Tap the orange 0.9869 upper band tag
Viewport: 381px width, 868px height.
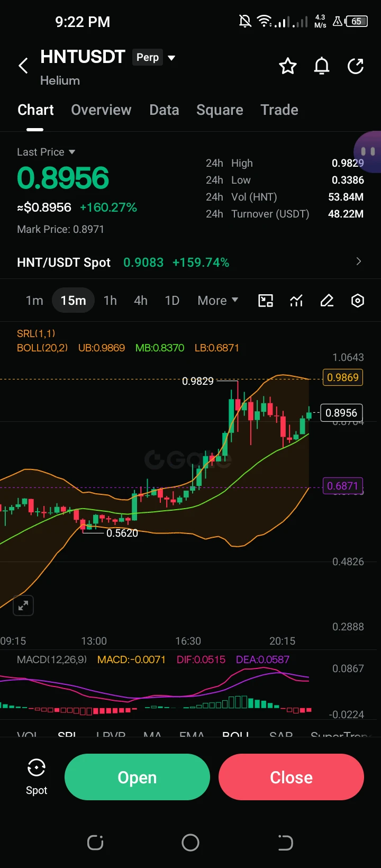click(x=343, y=377)
